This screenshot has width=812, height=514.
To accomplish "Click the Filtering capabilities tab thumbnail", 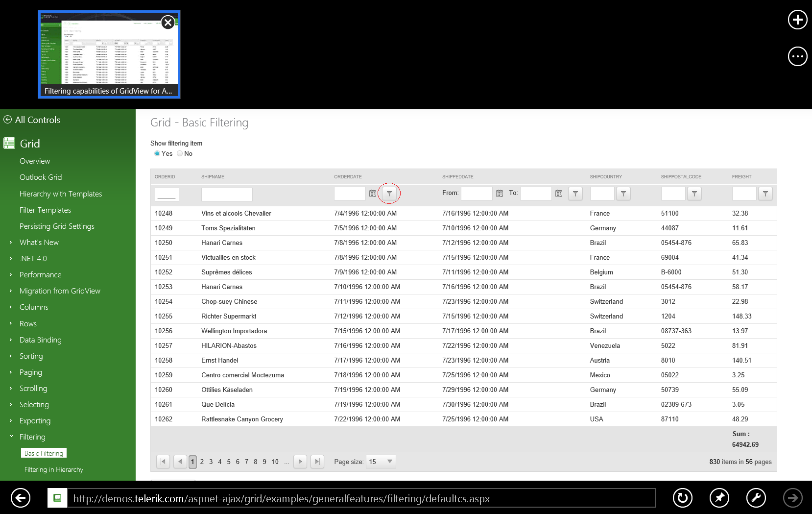I will [109, 54].
